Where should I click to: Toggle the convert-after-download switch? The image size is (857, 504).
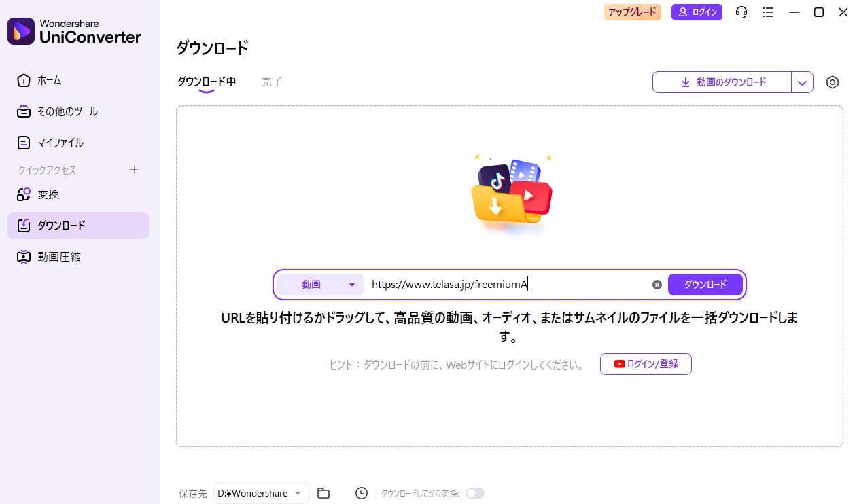point(474,493)
